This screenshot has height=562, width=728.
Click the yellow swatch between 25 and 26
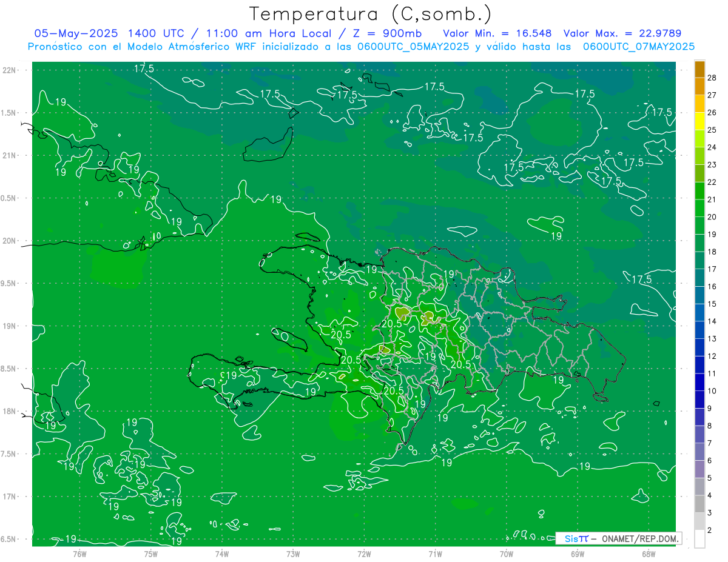point(699,121)
